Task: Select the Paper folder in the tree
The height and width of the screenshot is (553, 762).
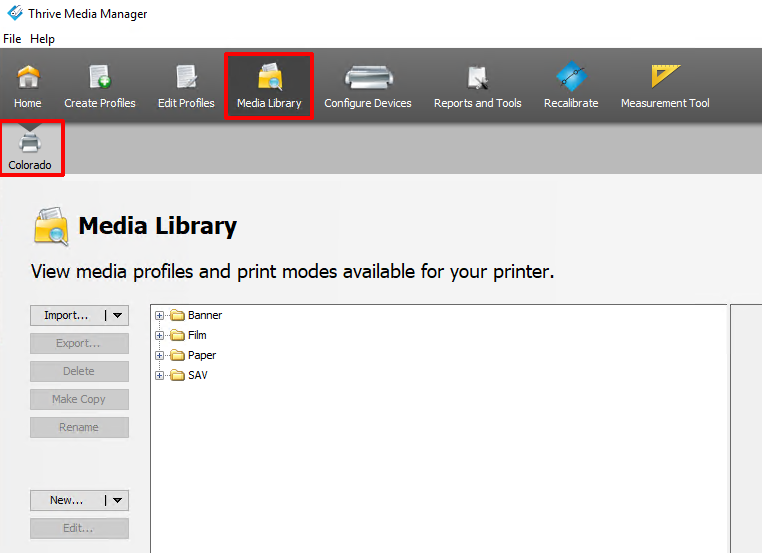Action: (x=201, y=355)
